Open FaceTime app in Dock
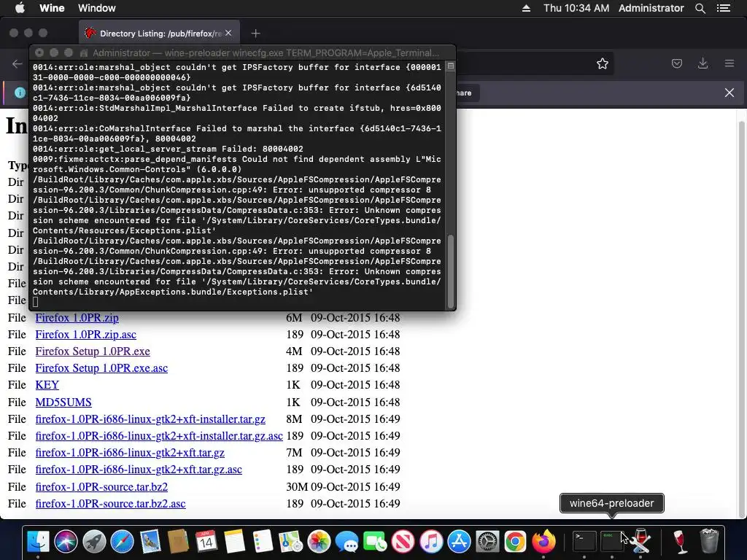This screenshot has width=747, height=560. coord(374,542)
